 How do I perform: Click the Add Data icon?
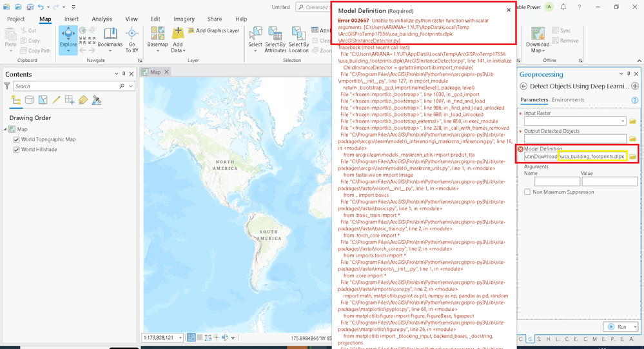(x=178, y=34)
